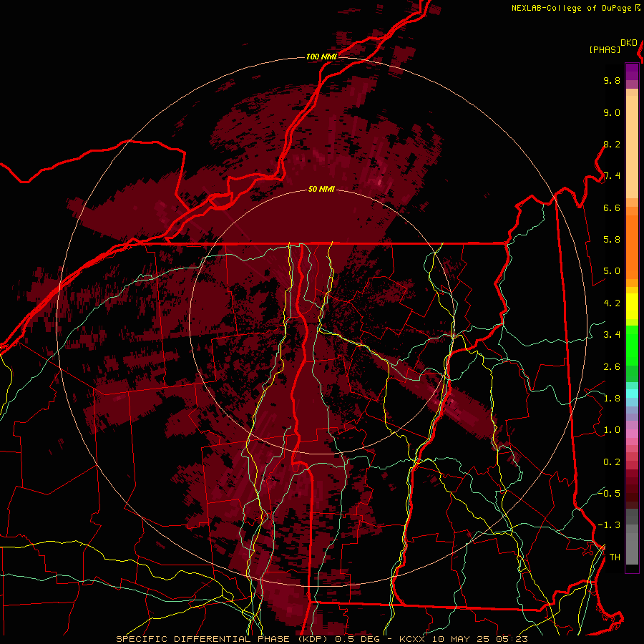Image resolution: width=644 pixels, height=644 pixels.
Task: Click the 3.4 legend value
Action: point(612,335)
